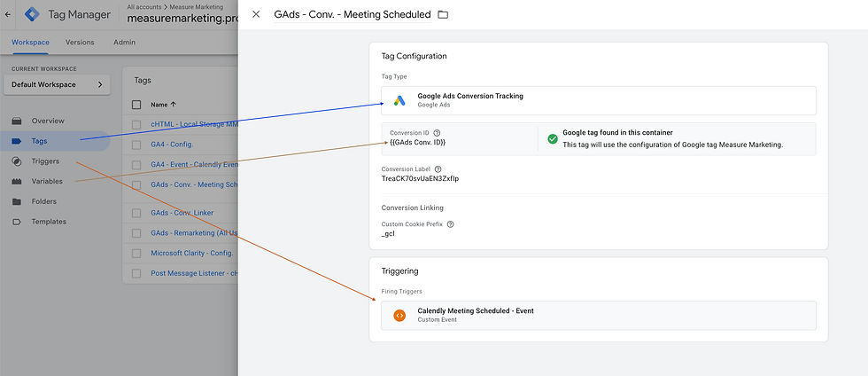Open Google Ads Conversion Tracking tag type
This screenshot has width=868, height=376.
tap(599, 100)
